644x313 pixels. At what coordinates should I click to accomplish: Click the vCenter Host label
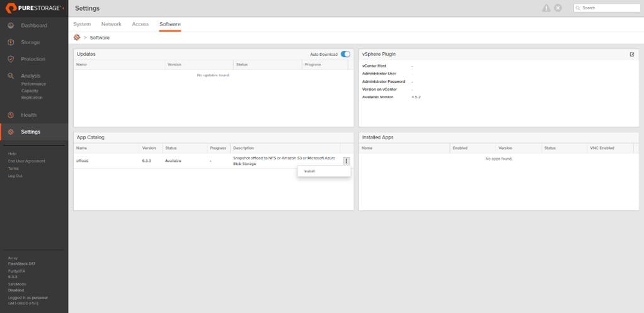(x=374, y=65)
